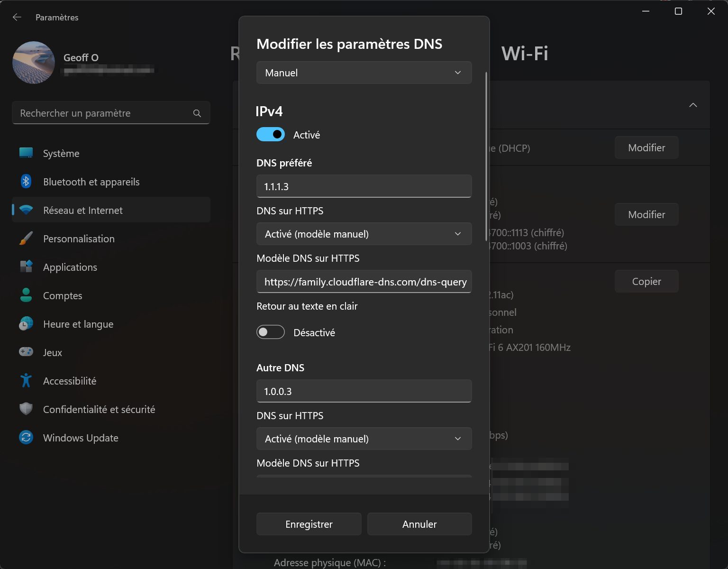Open DNS sur HTTPS dropdown under DNS préféré
This screenshot has height=569, width=728.
364,234
